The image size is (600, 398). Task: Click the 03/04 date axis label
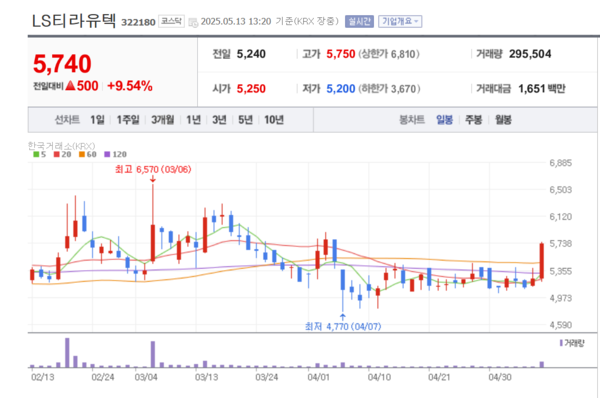pyautogui.click(x=146, y=377)
